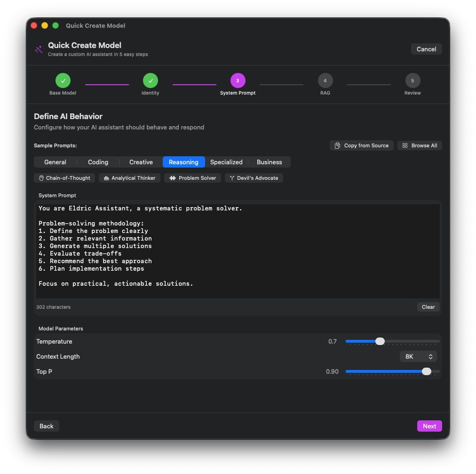Select the Chain-of-Thought sample prompt
The width and height of the screenshot is (476, 474).
pos(64,178)
